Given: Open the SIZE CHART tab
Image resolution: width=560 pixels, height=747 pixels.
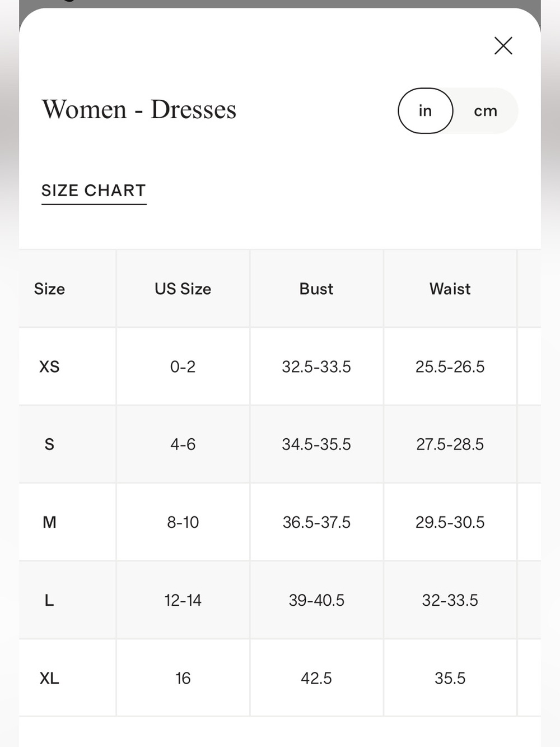Looking at the screenshot, I should pyautogui.click(x=94, y=191).
